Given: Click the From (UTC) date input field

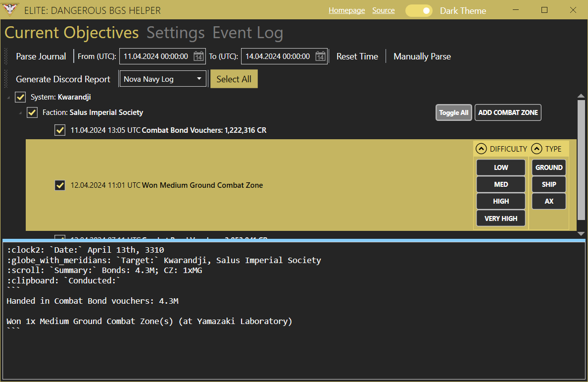Looking at the screenshot, I should 156,56.
